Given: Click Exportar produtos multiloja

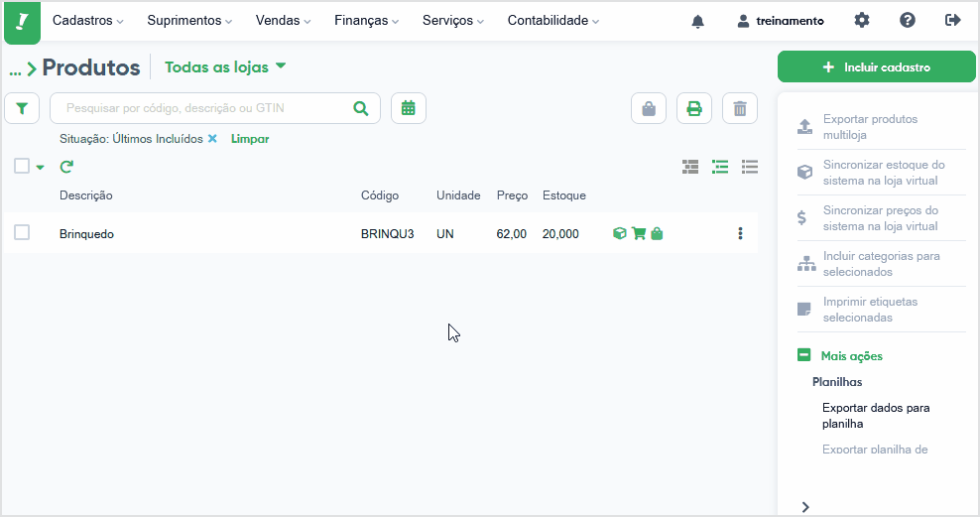Looking at the screenshot, I should [x=870, y=127].
